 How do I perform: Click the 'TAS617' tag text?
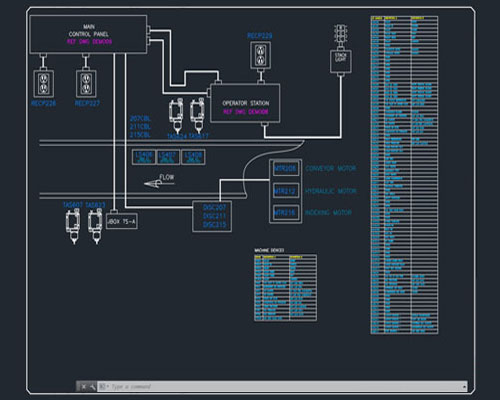point(199,136)
